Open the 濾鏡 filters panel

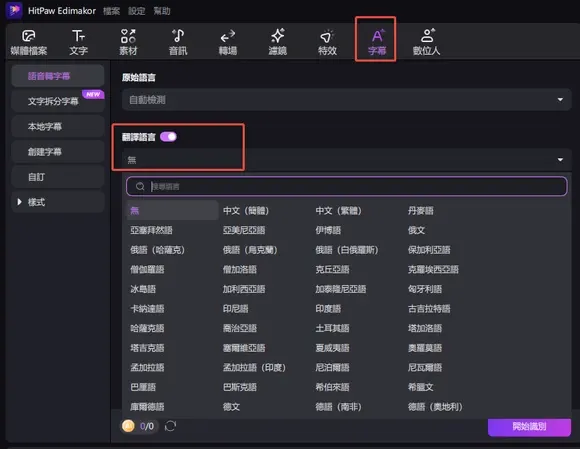point(277,42)
